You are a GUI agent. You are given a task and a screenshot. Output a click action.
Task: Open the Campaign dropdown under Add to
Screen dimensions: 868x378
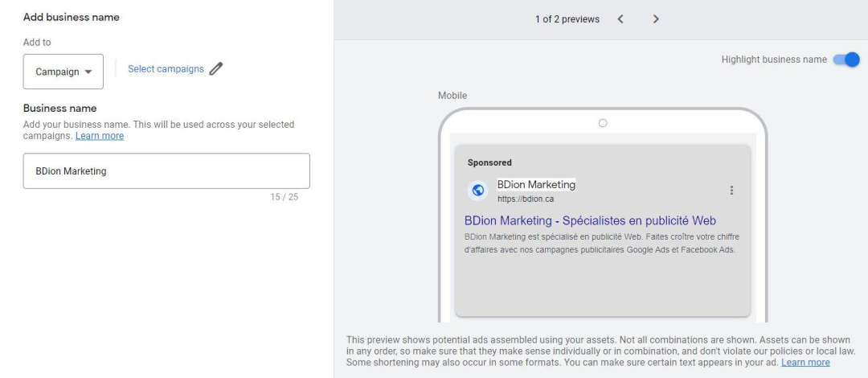[x=63, y=72]
